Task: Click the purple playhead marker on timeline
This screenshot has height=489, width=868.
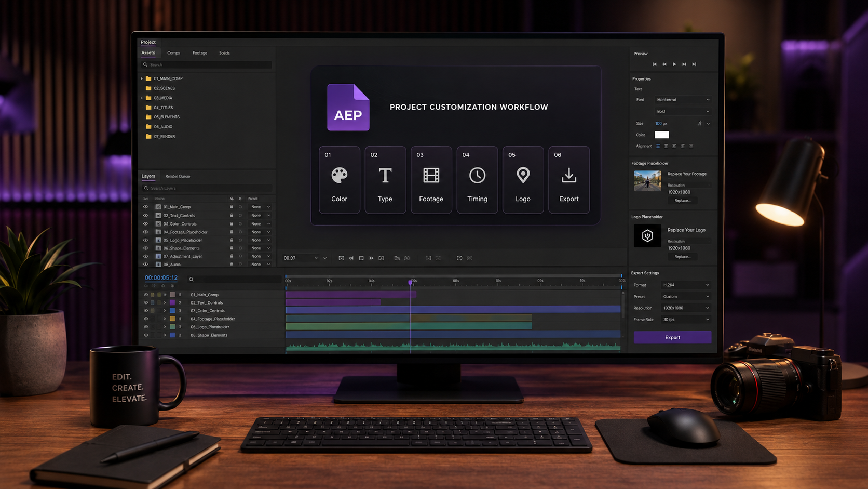Action: pos(410,282)
